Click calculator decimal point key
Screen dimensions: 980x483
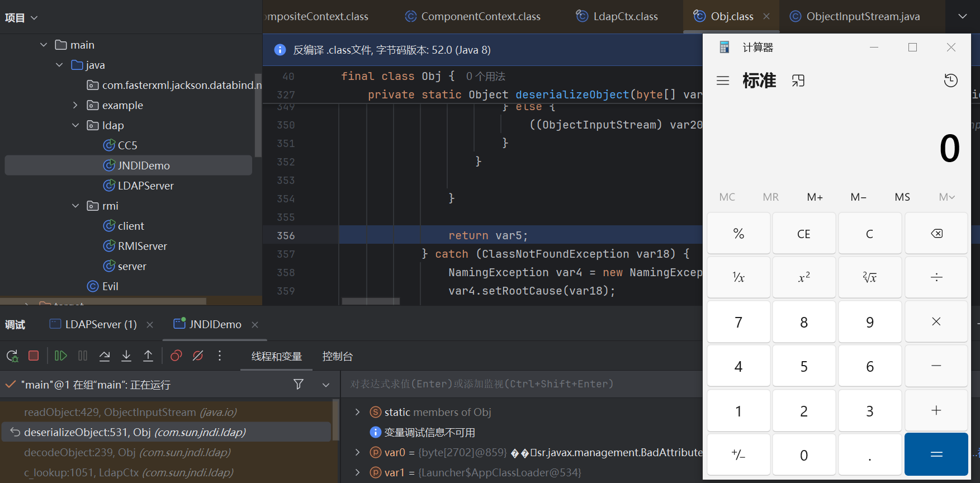point(870,454)
